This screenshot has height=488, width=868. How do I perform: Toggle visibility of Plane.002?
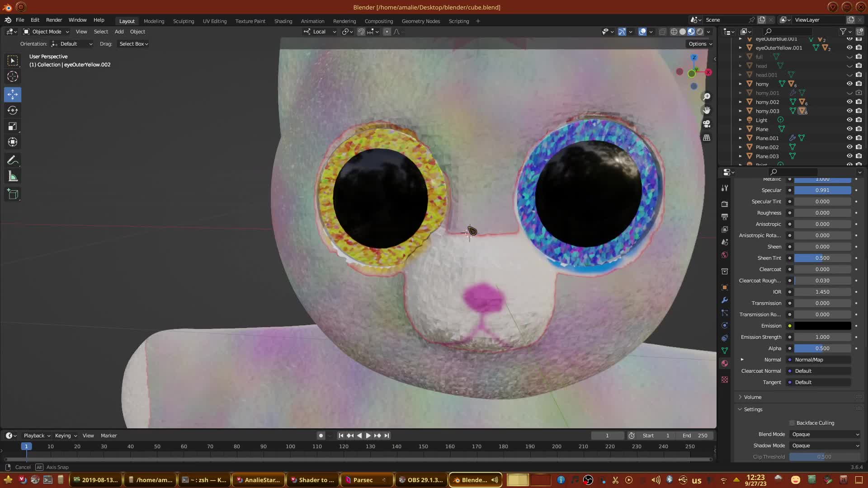(x=849, y=147)
